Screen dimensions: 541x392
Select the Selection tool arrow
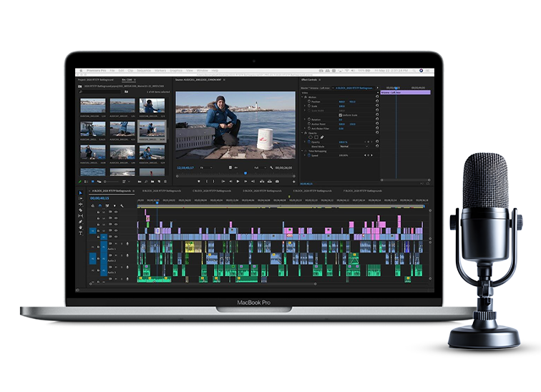(x=81, y=192)
